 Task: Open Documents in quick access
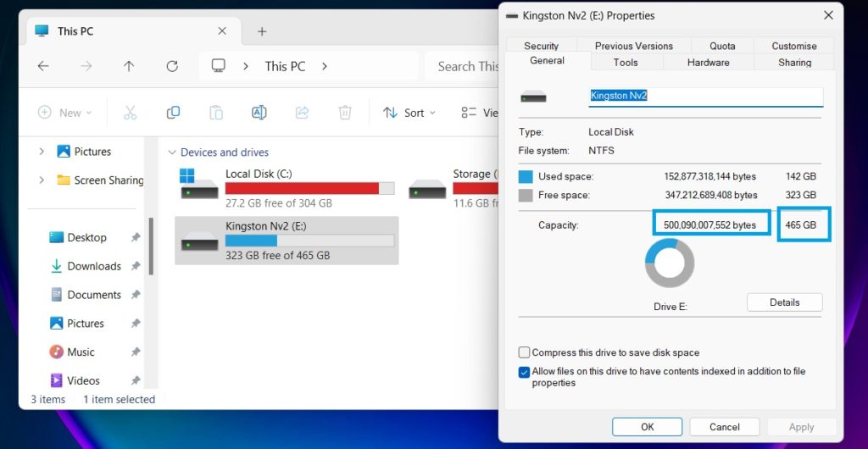[x=93, y=295]
